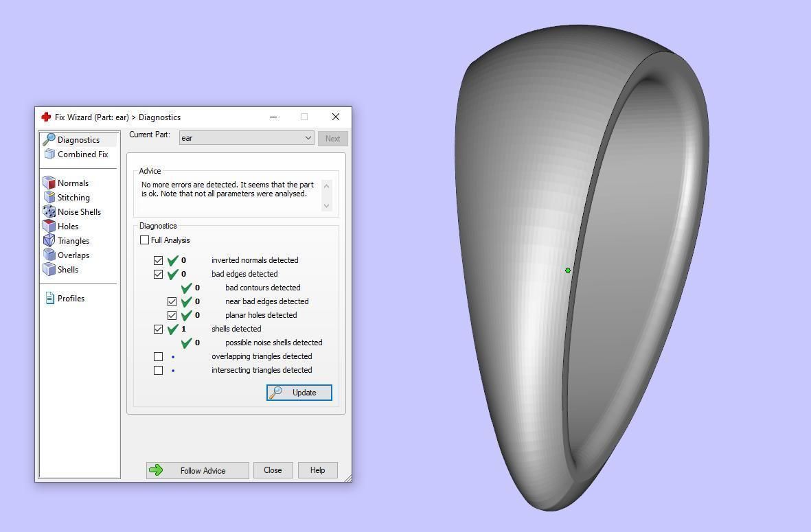Go to the Overlaps fix page
This screenshot has height=532, width=811.
[x=73, y=255]
